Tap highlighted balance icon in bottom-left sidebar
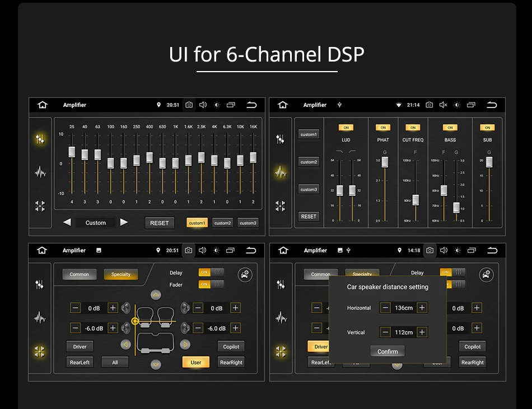The height and width of the screenshot is (409, 532). (x=39, y=351)
